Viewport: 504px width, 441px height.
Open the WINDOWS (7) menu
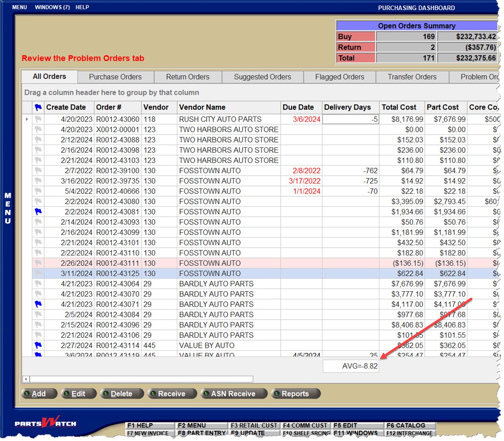pyautogui.click(x=52, y=7)
